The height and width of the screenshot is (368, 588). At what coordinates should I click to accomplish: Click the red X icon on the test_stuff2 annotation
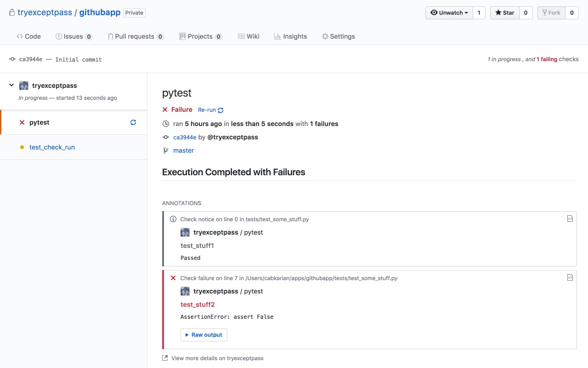coord(173,278)
